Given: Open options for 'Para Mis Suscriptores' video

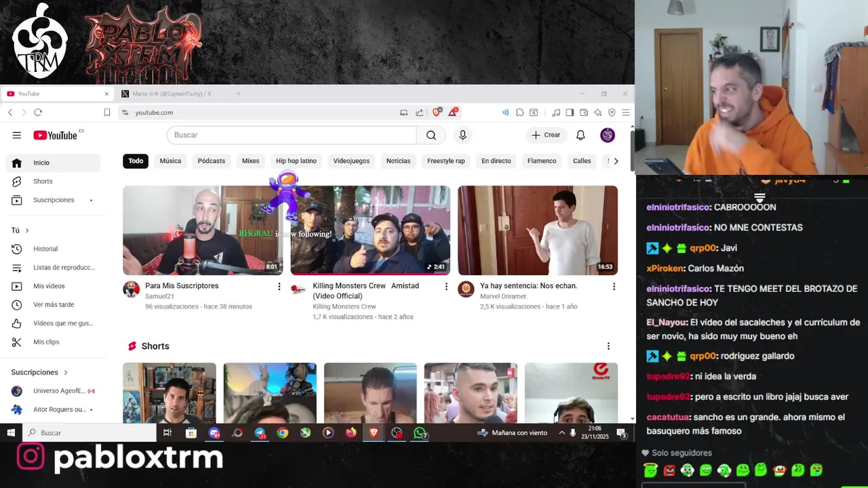Looking at the screenshot, I should click(x=279, y=287).
